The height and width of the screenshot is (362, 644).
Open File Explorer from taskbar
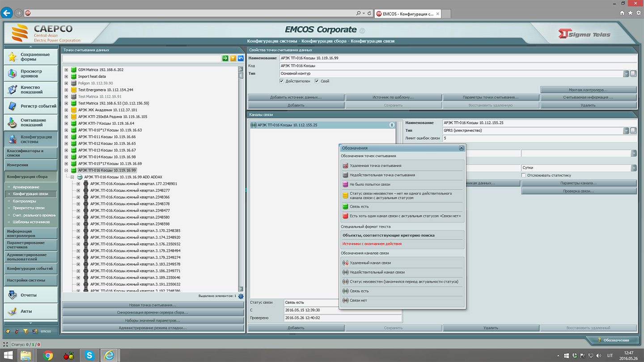click(x=26, y=355)
